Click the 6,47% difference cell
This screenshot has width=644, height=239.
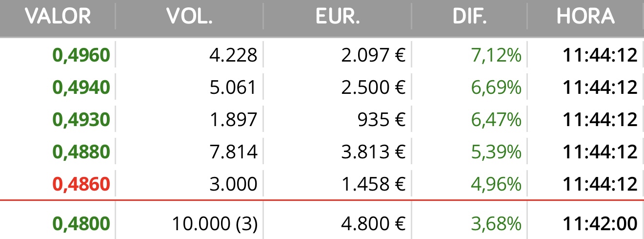(497, 120)
